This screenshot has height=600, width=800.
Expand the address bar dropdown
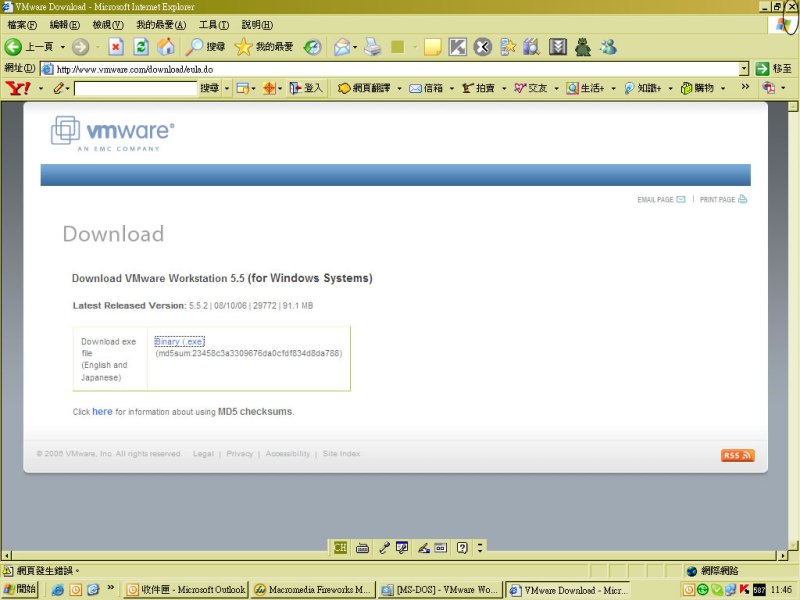[x=744, y=68]
